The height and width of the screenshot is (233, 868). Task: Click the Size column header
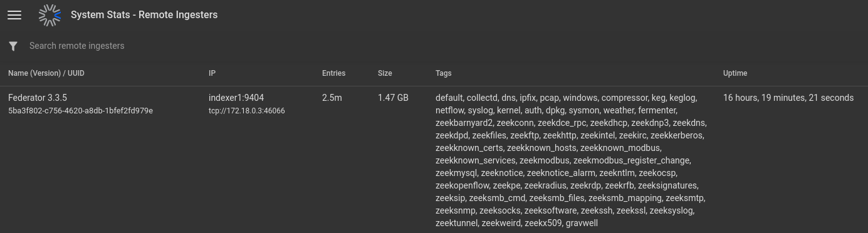pos(385,73)
